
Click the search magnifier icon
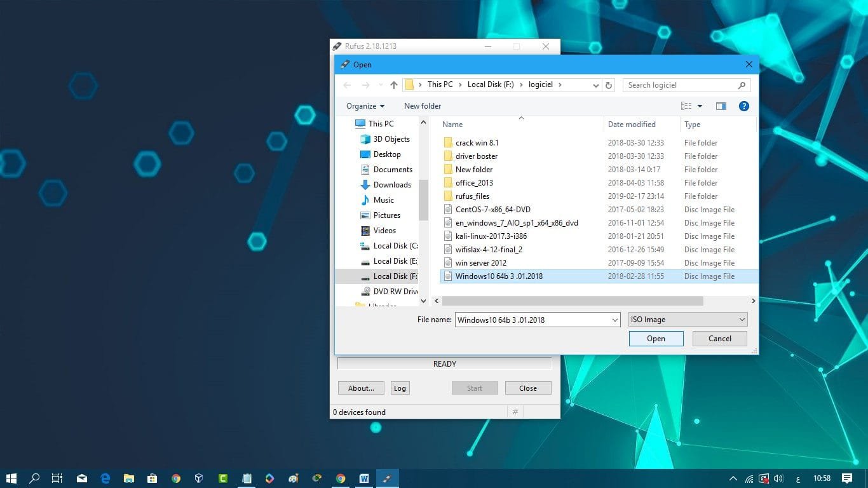click(x=742, y=85)
